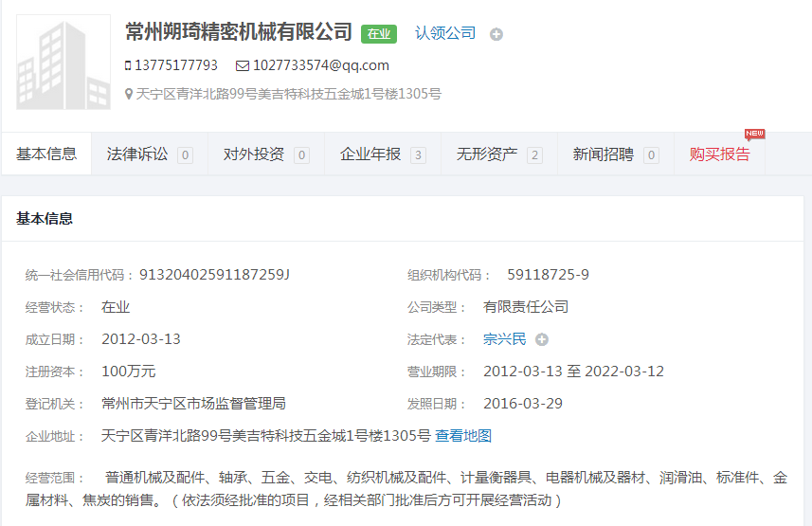Open legal representative 宗兴民 profile link
The height and width of the screenshot is (526, 812).
[x=504, y=339]
